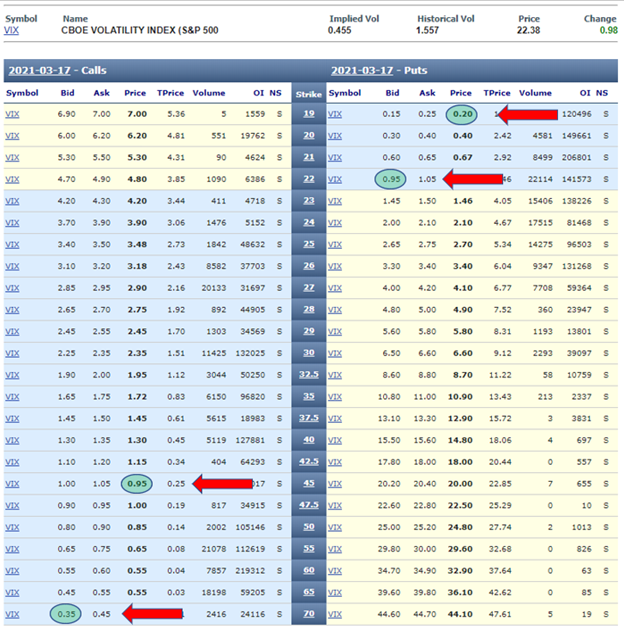
Task: Click circled put price 0.20 at strike 19
Action: (462, 114)
